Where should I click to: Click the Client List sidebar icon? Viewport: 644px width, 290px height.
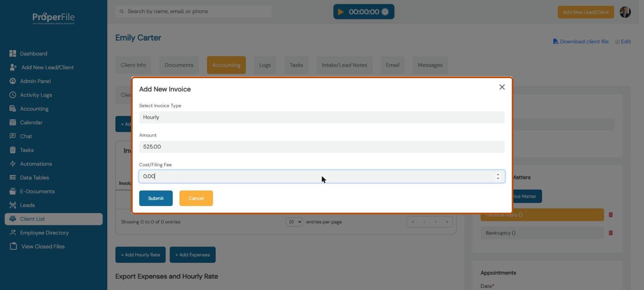(13, 219)
